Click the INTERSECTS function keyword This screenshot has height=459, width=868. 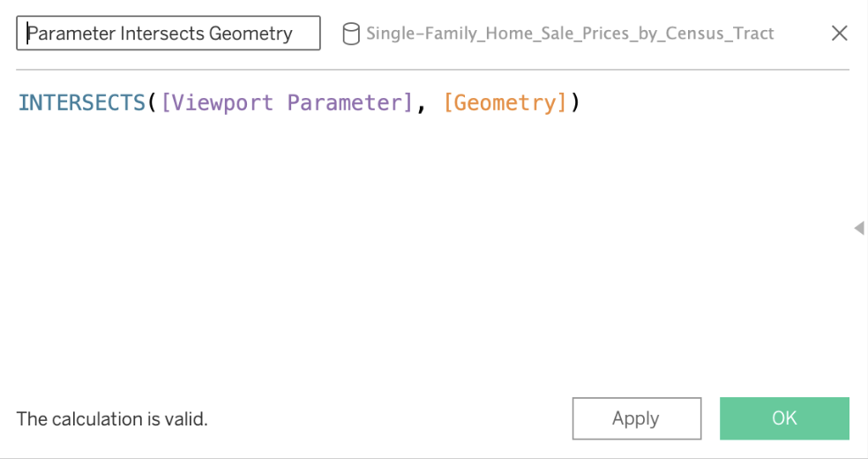tap(81, 103)
